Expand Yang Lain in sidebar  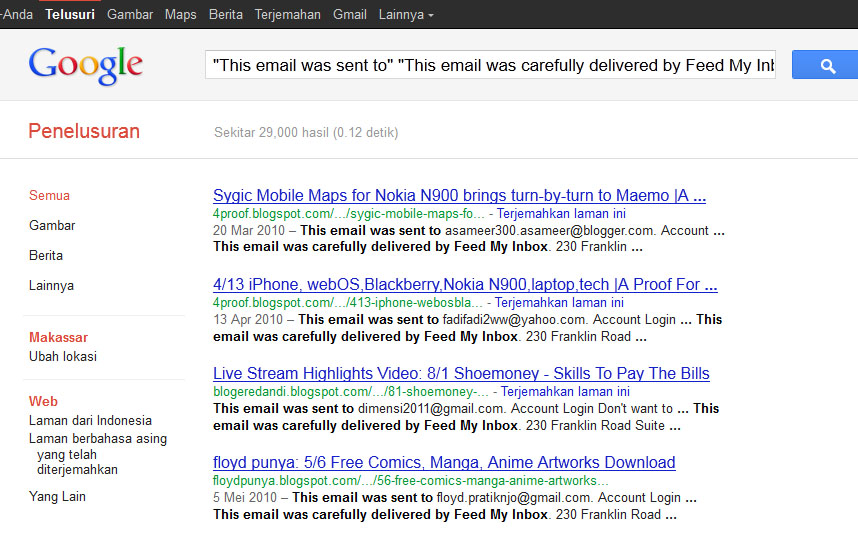coord(57,496)
